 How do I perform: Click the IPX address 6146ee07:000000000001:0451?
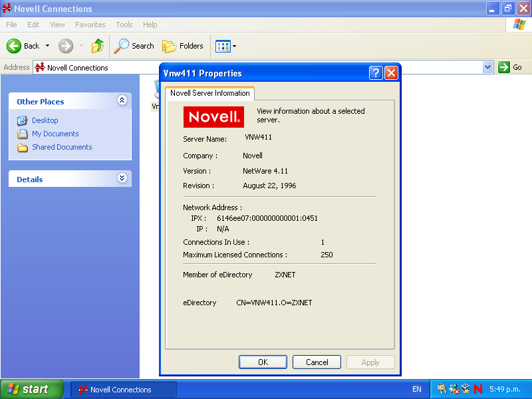pos(267,218)
